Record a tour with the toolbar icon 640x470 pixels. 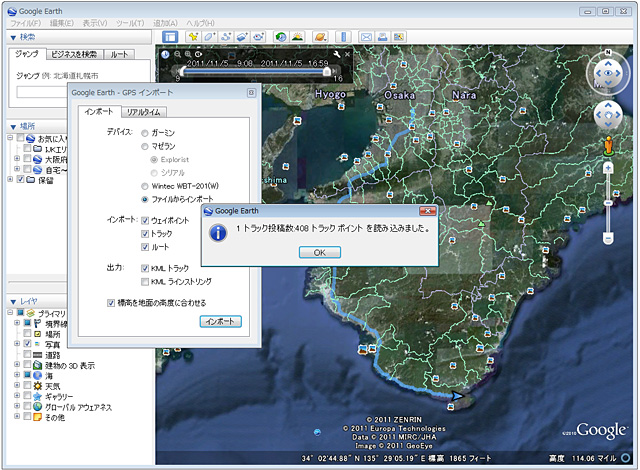click(258, 37)
